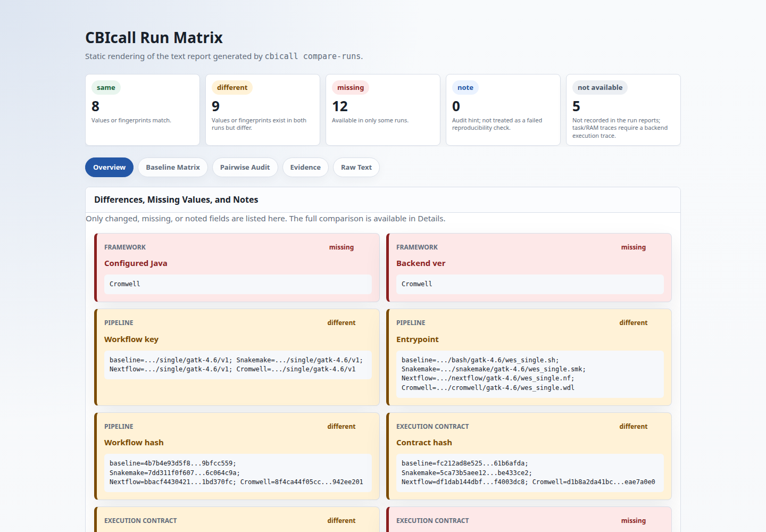Click the 'different' summary badge
This screenshot has height=532, width=766.
coord(232,87)
